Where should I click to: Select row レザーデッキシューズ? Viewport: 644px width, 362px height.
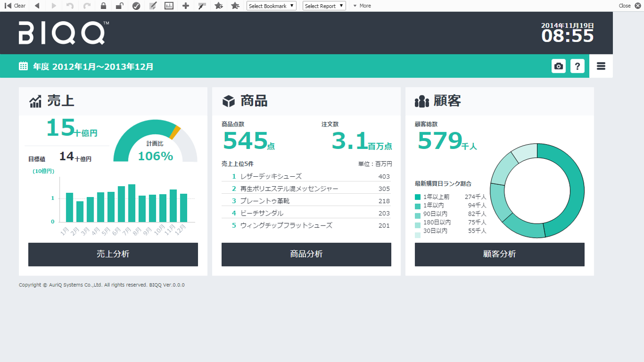306,176
